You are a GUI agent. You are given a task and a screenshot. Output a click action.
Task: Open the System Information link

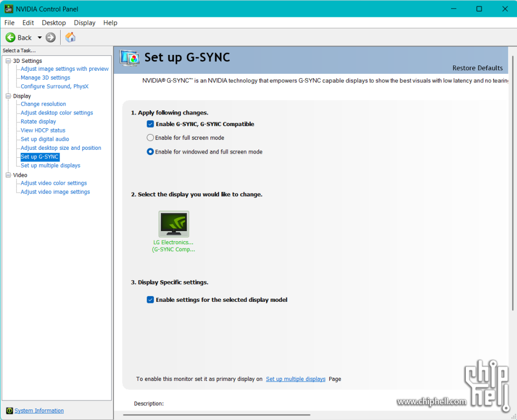[39, 411]
